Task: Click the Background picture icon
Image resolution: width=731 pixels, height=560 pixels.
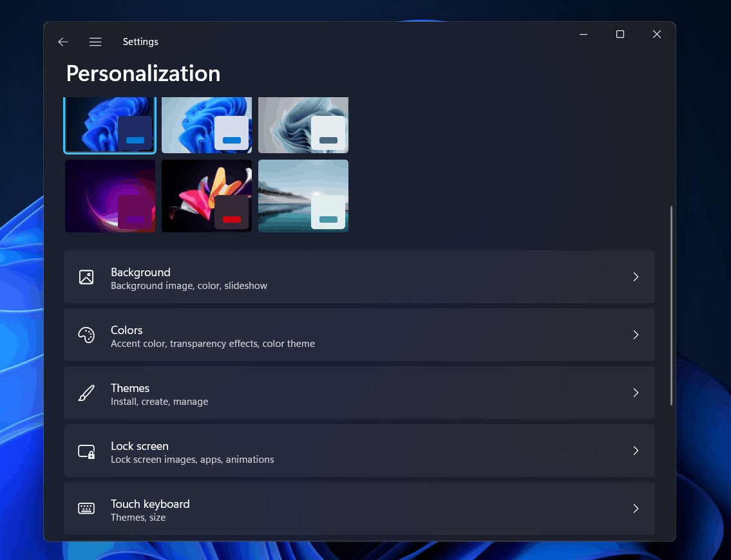Action: coord(86,277)
